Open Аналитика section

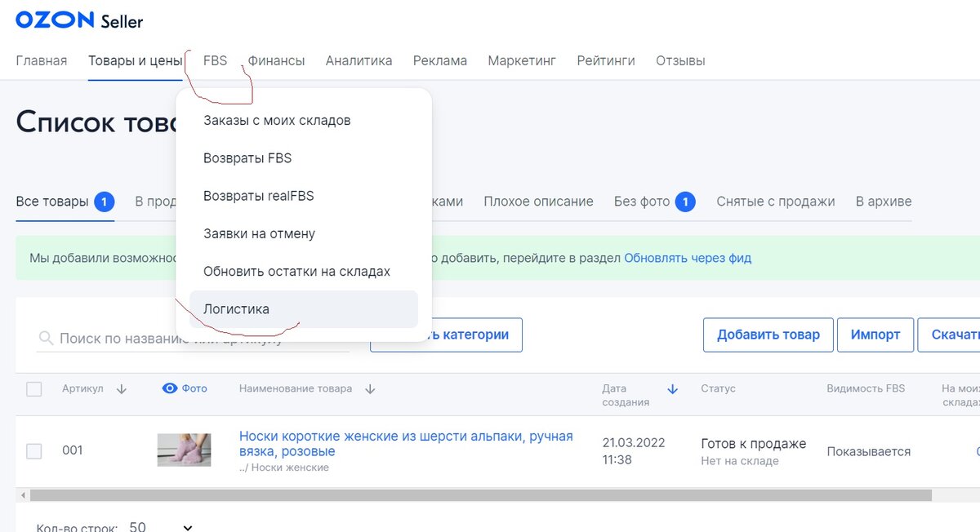[x=359, y=60]
